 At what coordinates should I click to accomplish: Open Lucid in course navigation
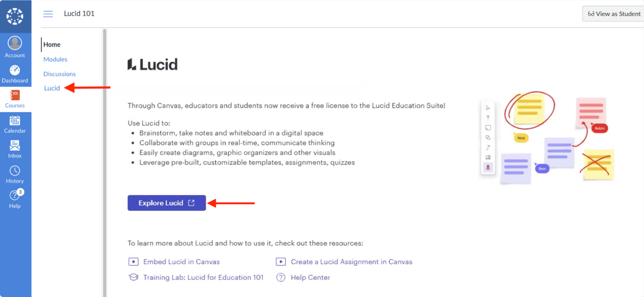tap(52, 88)
